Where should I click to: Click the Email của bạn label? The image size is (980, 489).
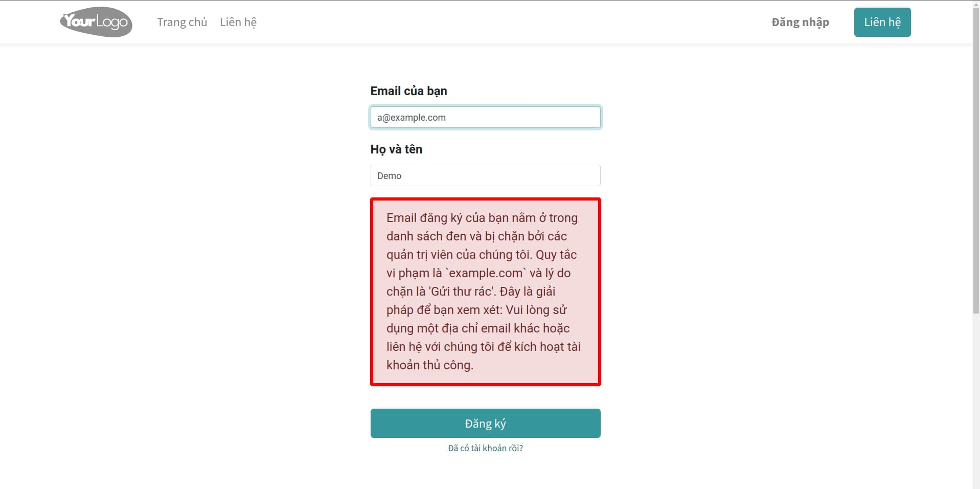click(x=408, y=91)
